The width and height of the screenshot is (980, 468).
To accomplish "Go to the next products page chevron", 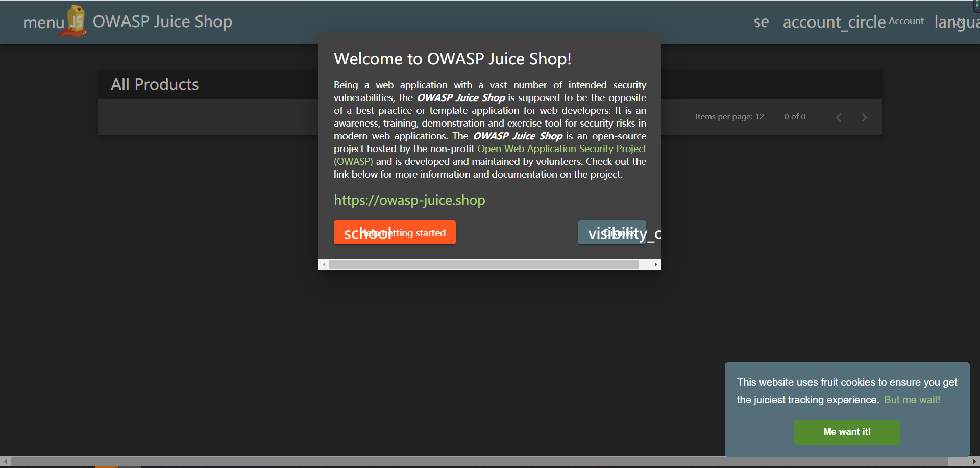I will [864, 117].
